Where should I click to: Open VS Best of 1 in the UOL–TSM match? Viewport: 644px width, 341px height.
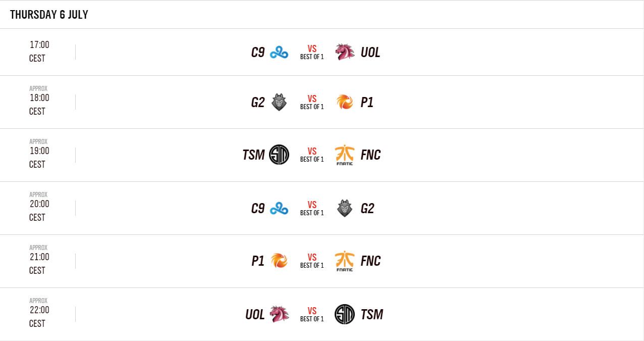(312, 314)
